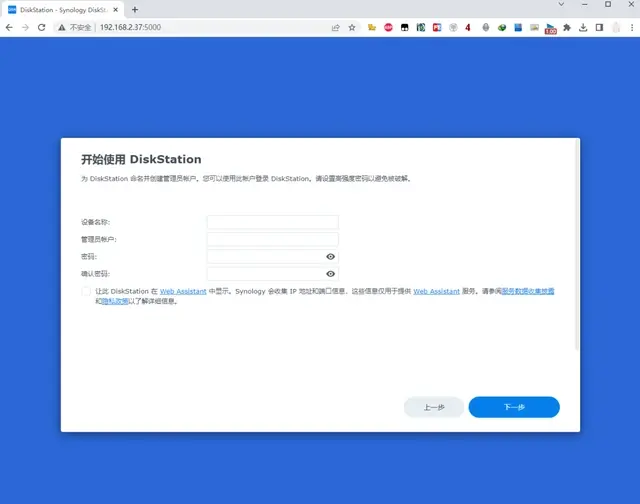Click the 不安全 label in the address bar
Viewport: 640px width, 504px height.
click(x=80, y=27)
